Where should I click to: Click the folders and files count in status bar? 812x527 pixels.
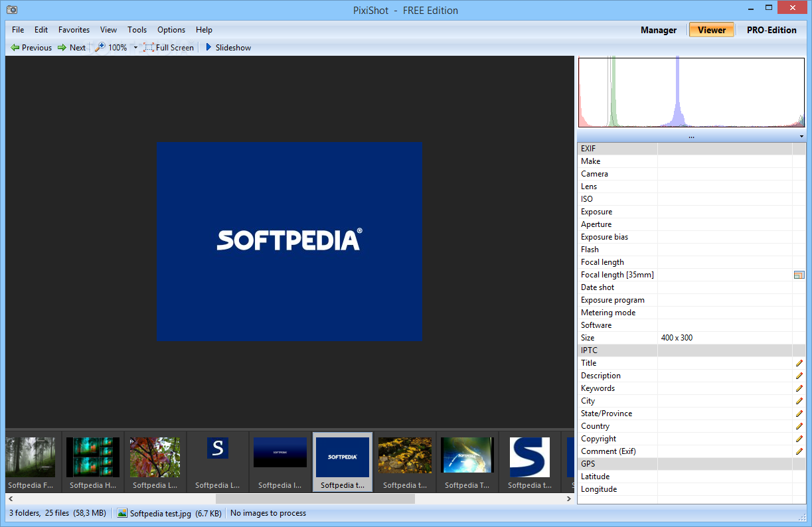coord(58,513)
